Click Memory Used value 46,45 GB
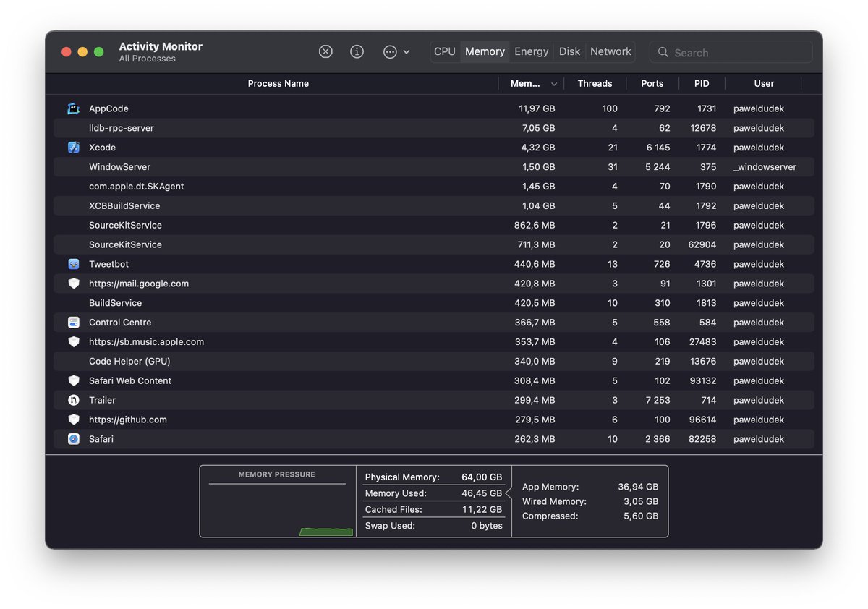The height and width of the screenshot is (609, 868). click(482, 493)
